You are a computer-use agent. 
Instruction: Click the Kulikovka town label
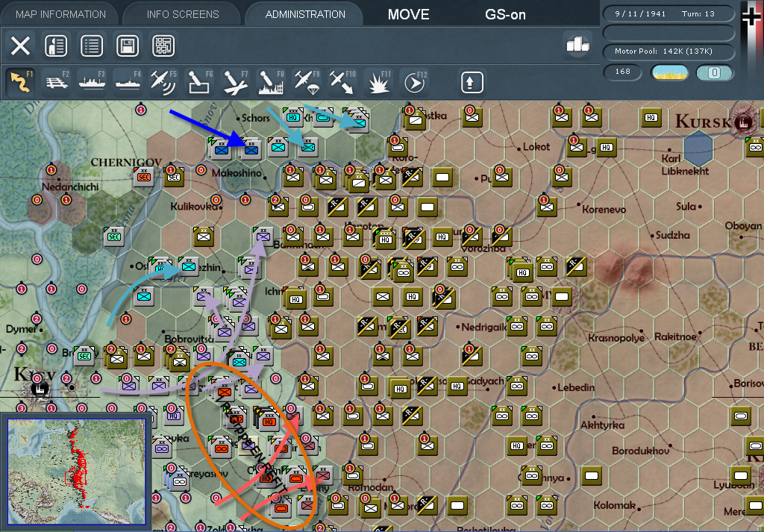pyautogui.click(x=194, y=207)
